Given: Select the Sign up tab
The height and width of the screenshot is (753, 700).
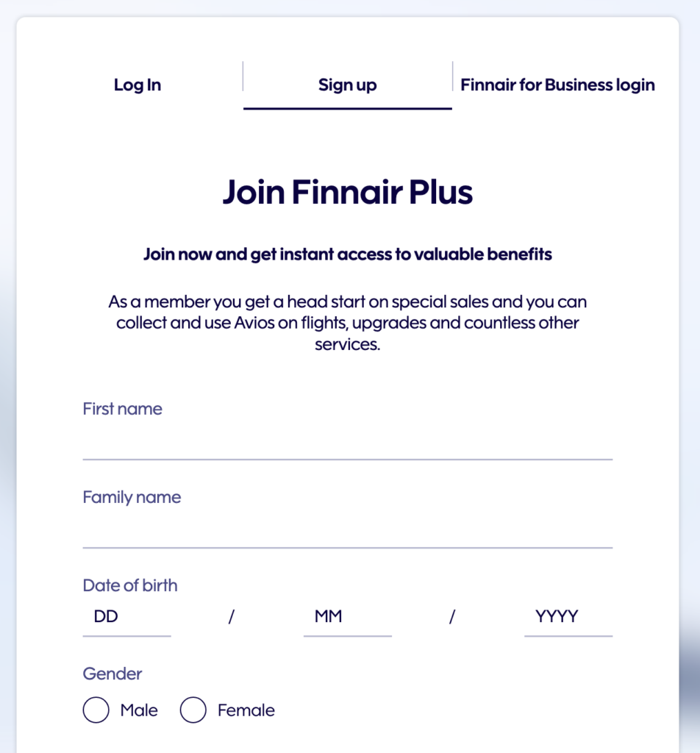Looking at the screenshot, I should point(347,85).
